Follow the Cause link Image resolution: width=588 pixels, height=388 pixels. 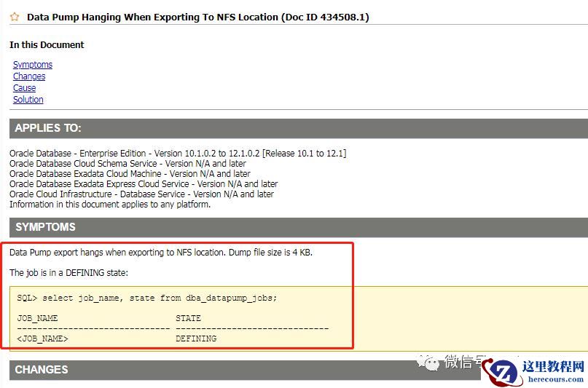(x=24, y=87)
